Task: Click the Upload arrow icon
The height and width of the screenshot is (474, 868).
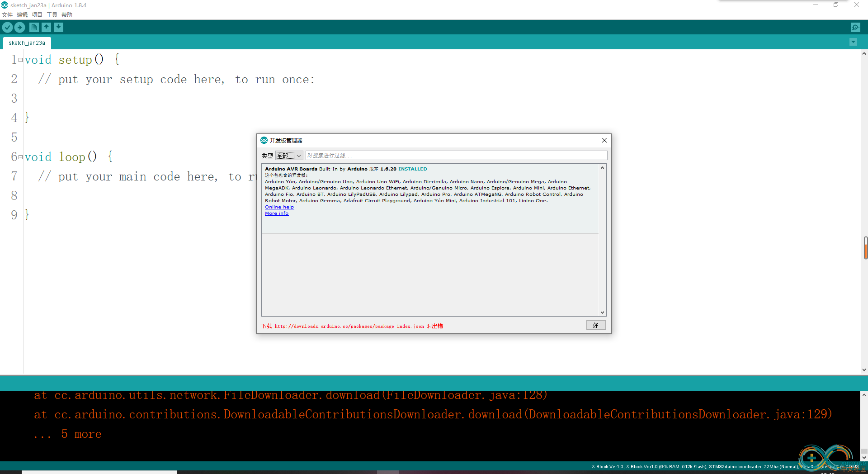Action: coord(19,28)
